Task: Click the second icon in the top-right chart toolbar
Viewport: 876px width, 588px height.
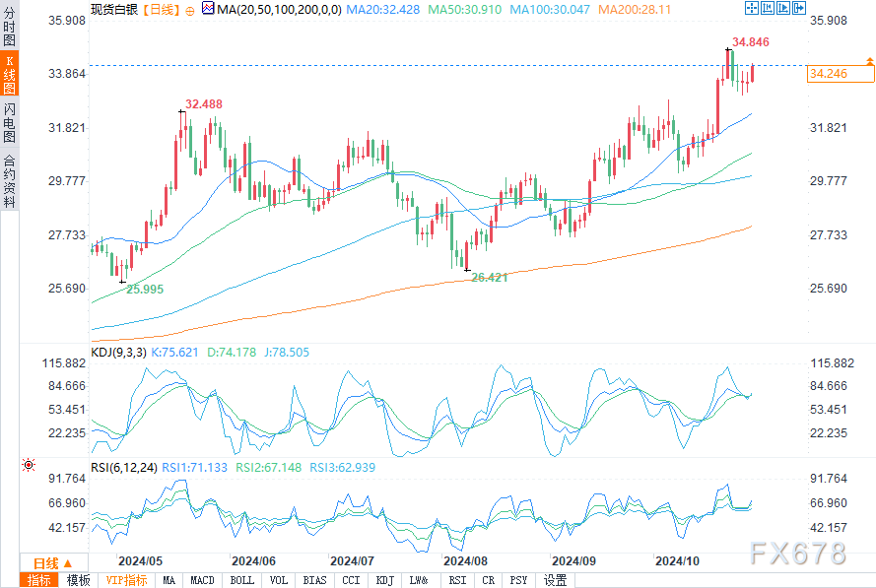Action: tap(768, 8)
